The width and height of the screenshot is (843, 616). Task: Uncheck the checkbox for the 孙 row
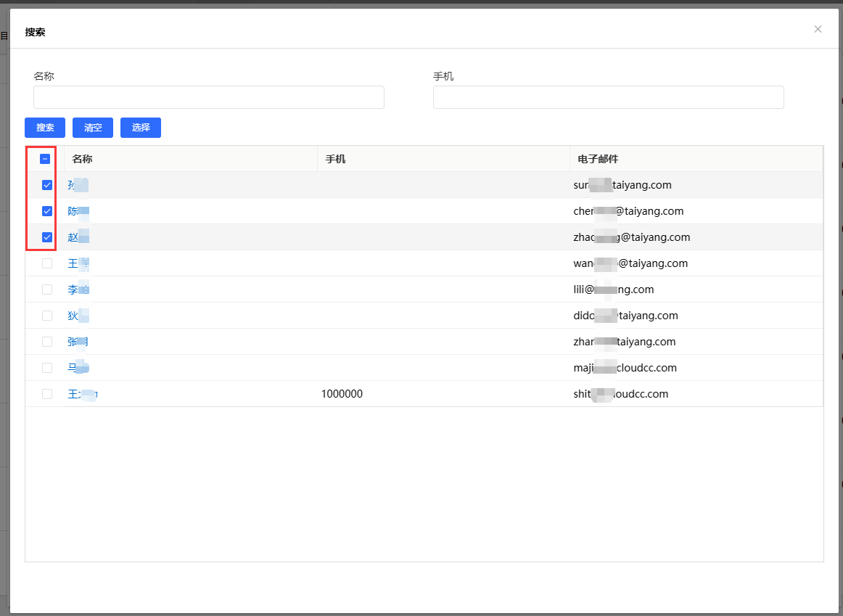[x=47, y=185]
